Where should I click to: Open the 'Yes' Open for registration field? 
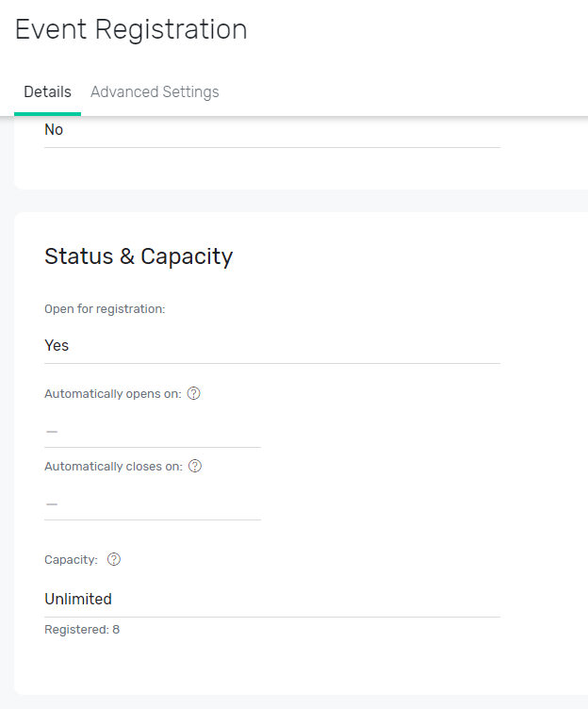tap(271, 346)
